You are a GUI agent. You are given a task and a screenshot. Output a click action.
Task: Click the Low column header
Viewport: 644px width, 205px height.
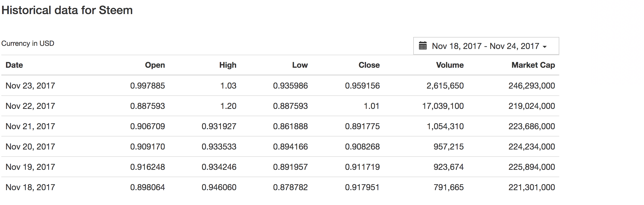click(300, 65)
